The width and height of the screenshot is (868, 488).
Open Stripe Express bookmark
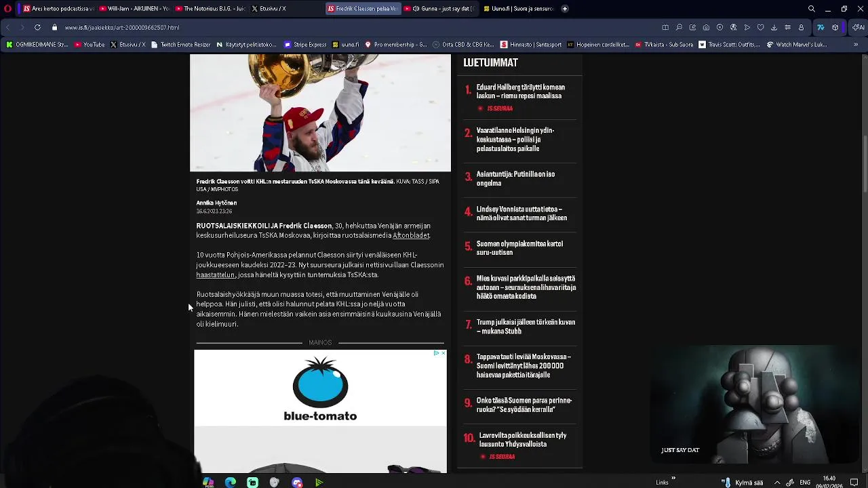click(305, 45)
